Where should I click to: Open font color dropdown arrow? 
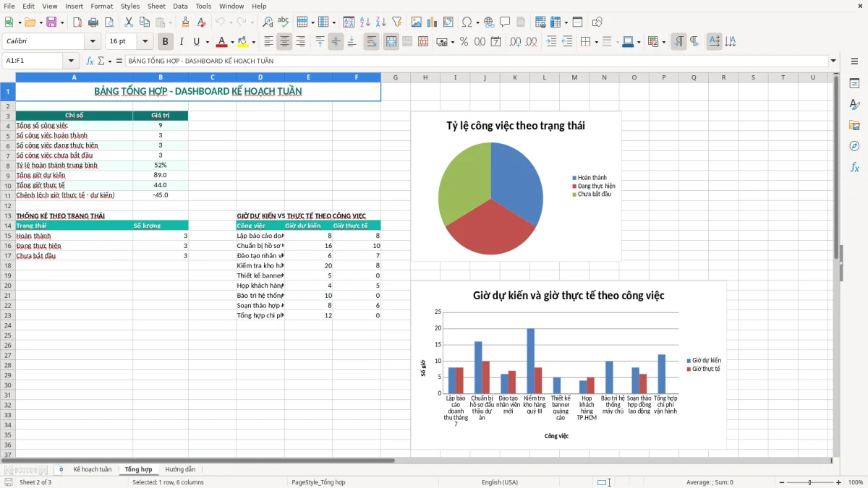click(232, 42)
